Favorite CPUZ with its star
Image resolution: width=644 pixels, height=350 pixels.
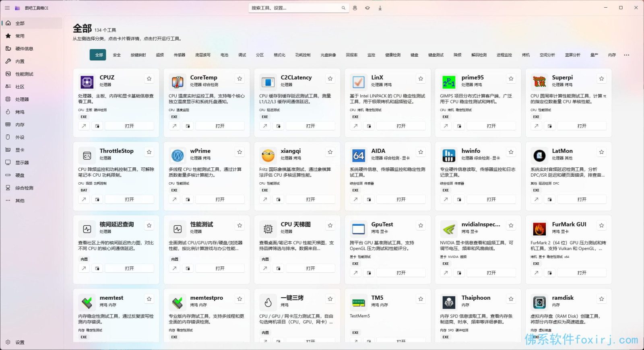(149, 78)
